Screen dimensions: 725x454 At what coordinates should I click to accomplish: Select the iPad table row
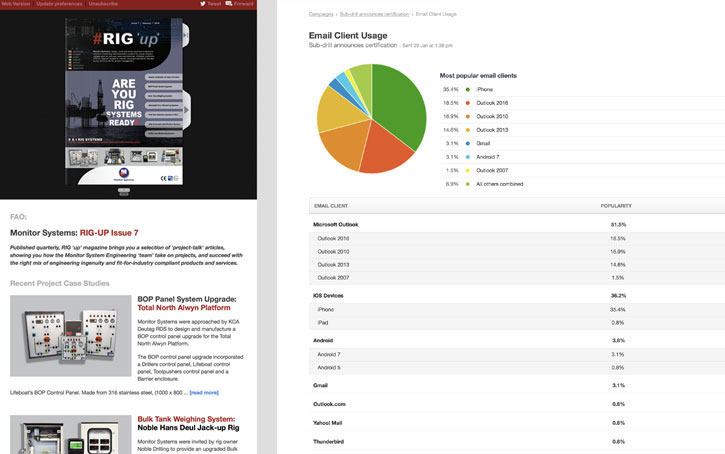517,323
